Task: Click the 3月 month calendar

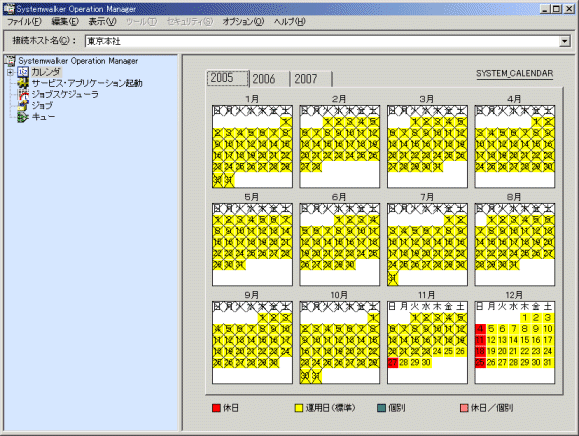Action: coord(427,147)
